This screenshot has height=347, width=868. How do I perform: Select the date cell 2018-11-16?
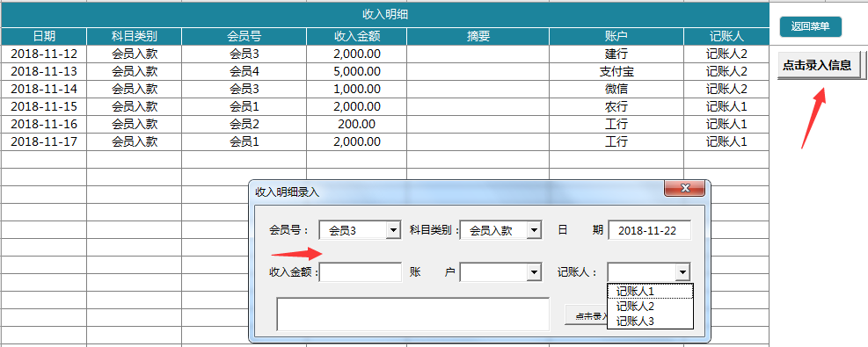click(x=44, y=124)
